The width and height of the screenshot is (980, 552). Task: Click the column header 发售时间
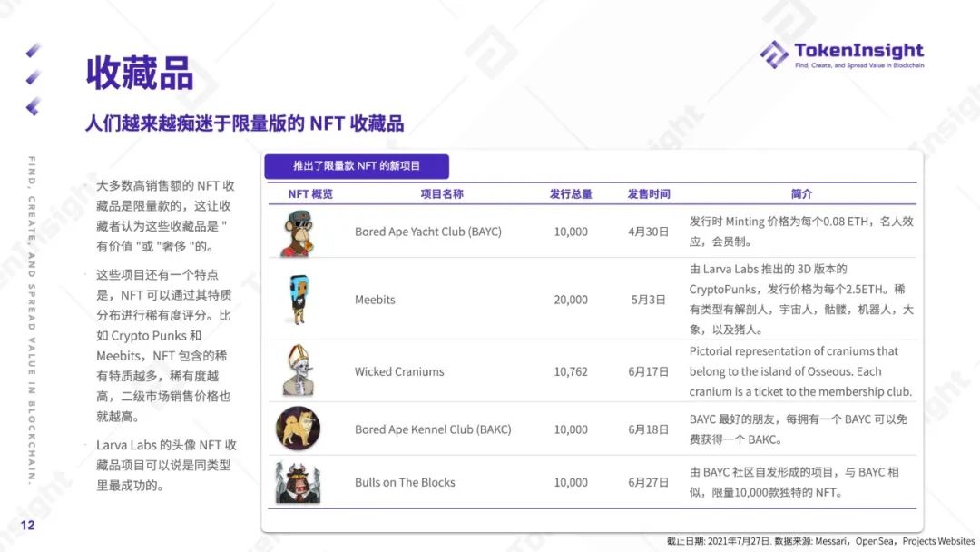click(649, 193)
